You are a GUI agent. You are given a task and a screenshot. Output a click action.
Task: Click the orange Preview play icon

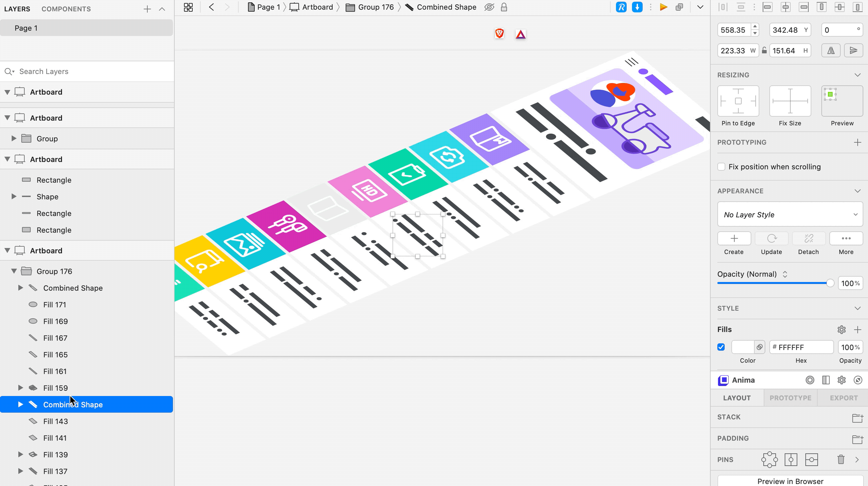[663, 7]
